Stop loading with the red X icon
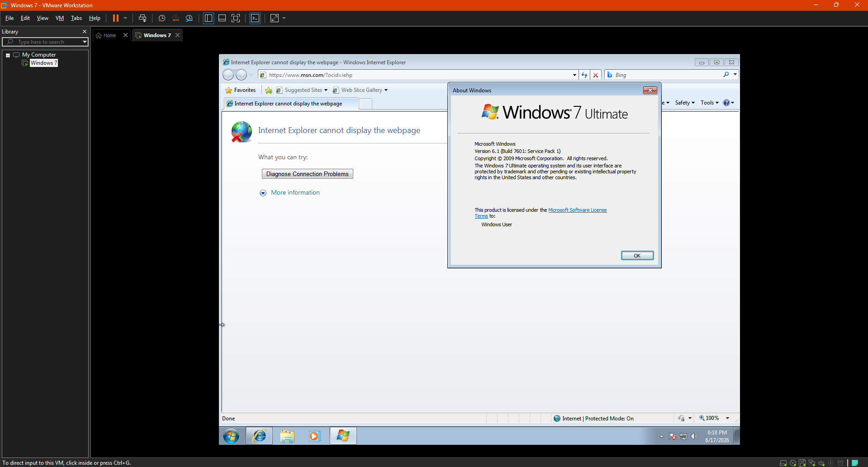Viewport: 868px width, 467px height. tap(596, 75)
